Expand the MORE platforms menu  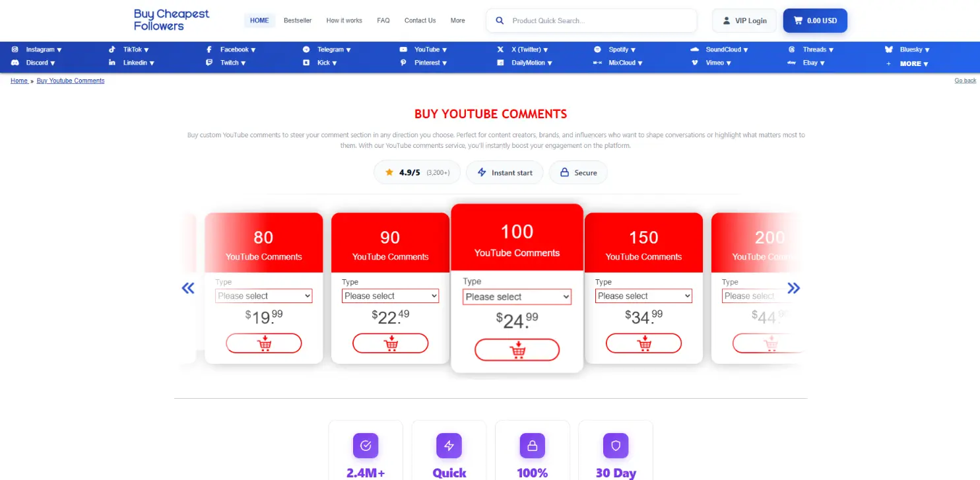[913, 63]
